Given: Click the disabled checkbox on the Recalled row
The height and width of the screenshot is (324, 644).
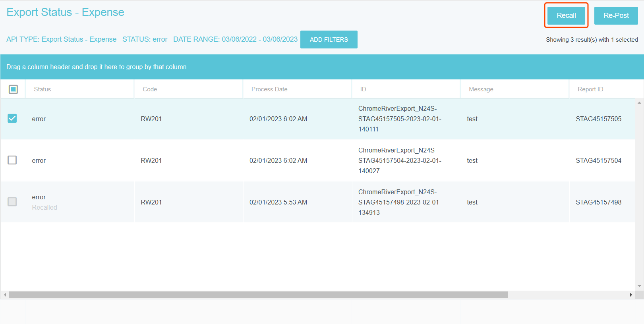Looking at the screenshot, I should point(12,202).
